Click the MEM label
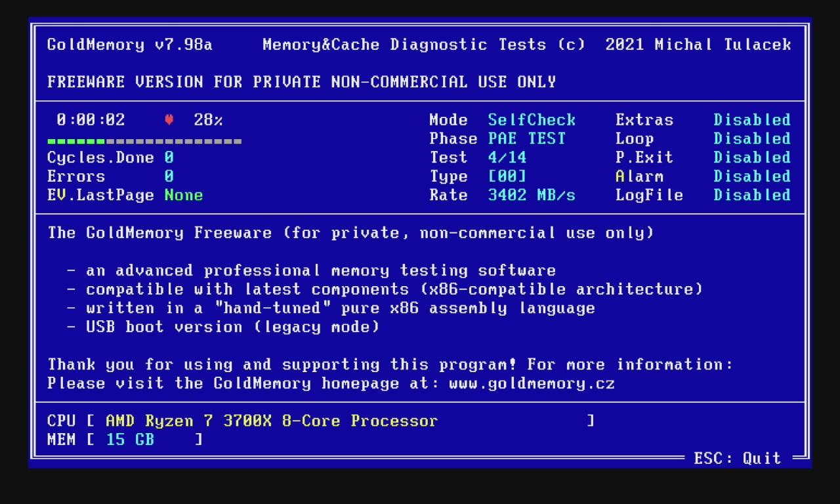The image size is (840, 504). tap(62, 440)
